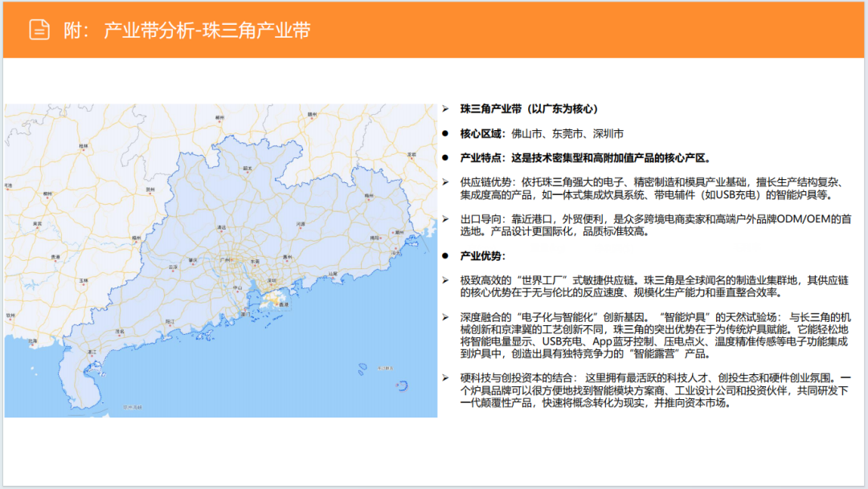Click the arrow bullet before 出口导向

[445, 219]
